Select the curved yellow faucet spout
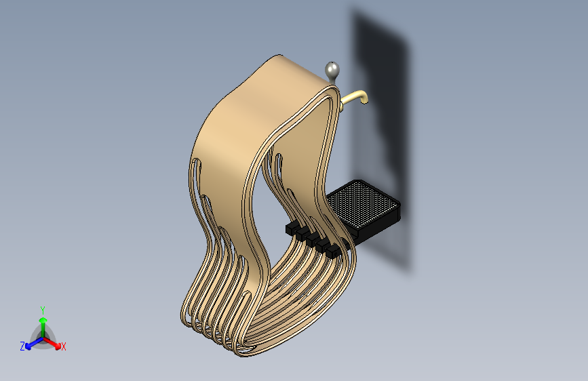This screenshot has width=588, height=381. [355, 97]
